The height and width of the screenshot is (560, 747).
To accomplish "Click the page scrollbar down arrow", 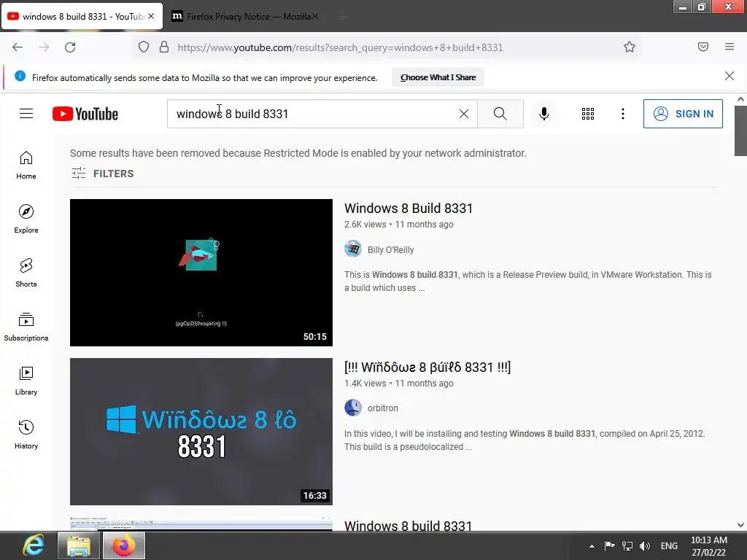I will click(740, 525).
